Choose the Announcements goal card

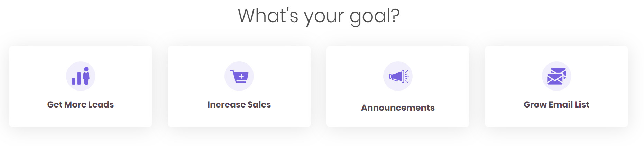point(398,86)
